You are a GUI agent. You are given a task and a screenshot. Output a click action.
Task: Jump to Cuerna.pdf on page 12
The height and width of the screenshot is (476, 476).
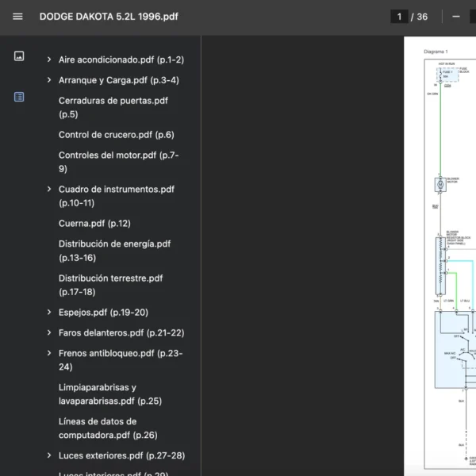[94, 224]
